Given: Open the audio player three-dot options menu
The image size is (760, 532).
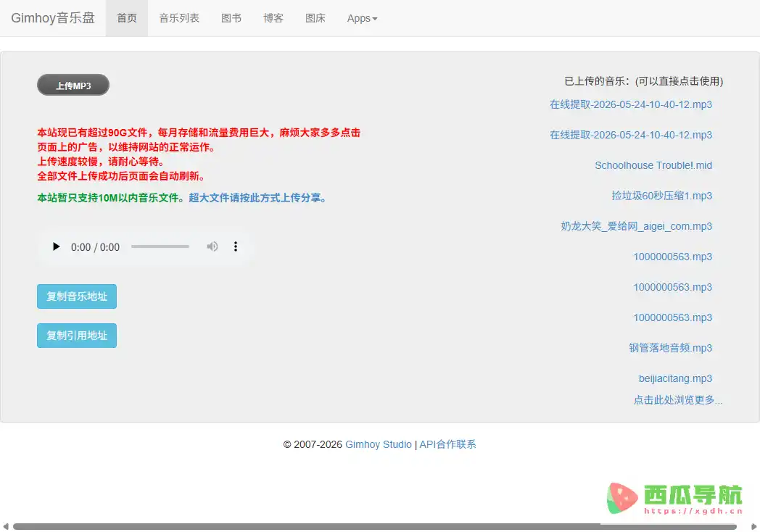Looking at the screenshot, I should (x=236, y=246).
